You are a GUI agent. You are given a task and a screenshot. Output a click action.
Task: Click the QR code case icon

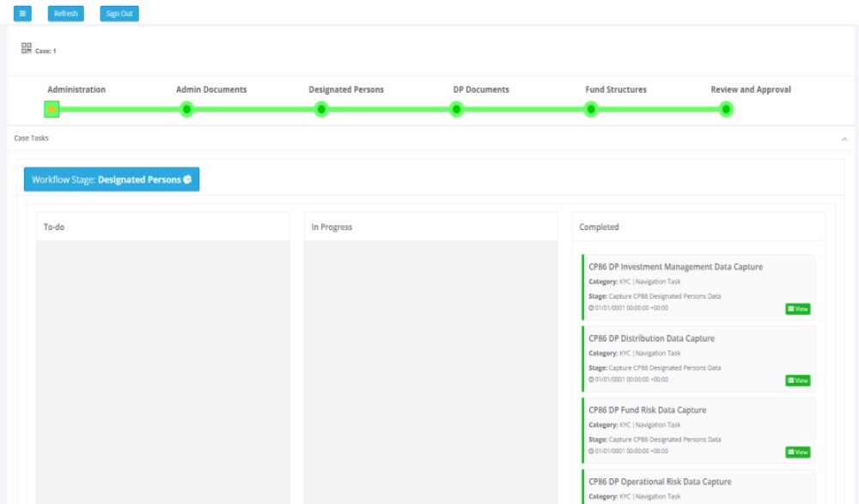(26, 48)
